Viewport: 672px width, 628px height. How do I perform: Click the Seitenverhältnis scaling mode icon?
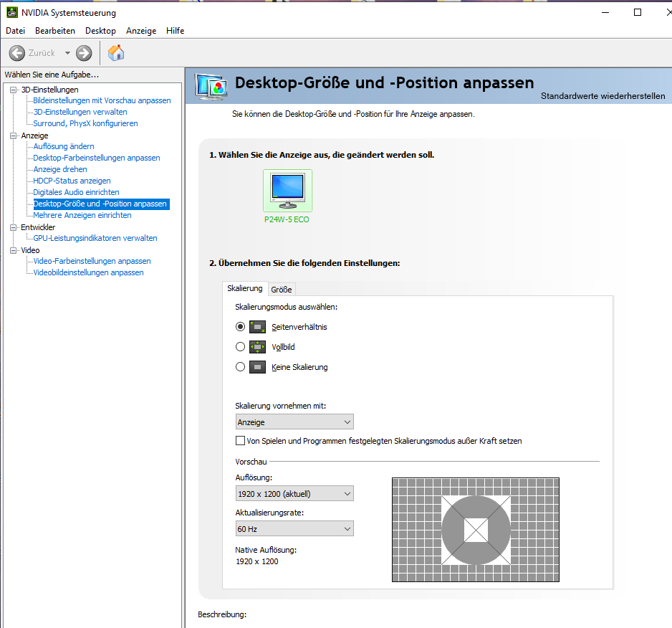(x=258, y=327)
